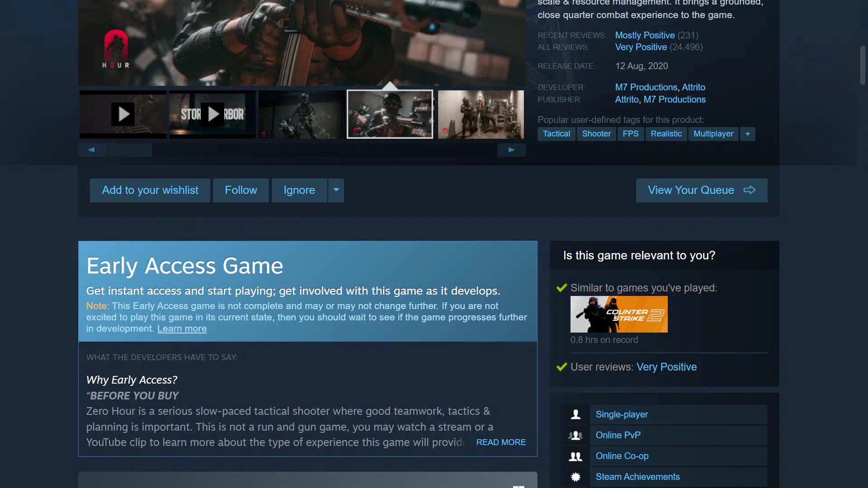This screenshot has width=868, height=488.
Task: Add the game to your wishlist
Action: tap(150, 190)
